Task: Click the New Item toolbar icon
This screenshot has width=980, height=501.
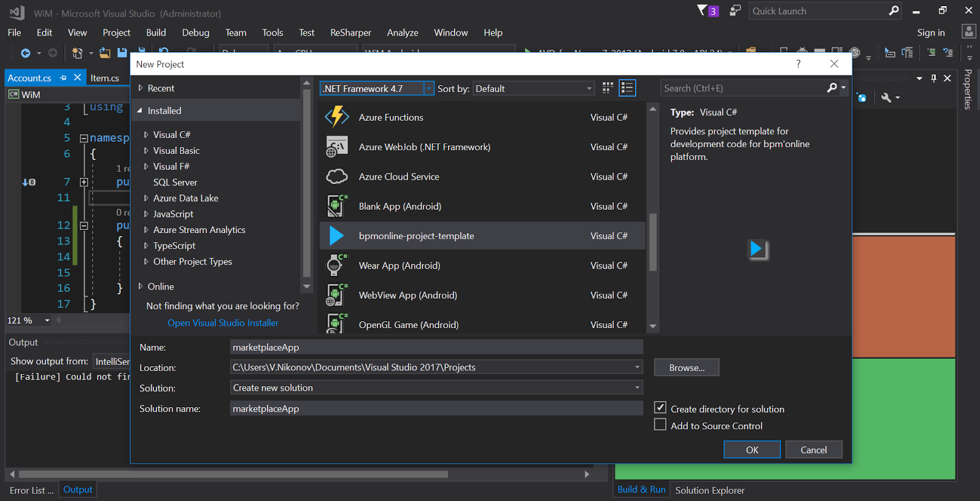Action: [77, 53]
